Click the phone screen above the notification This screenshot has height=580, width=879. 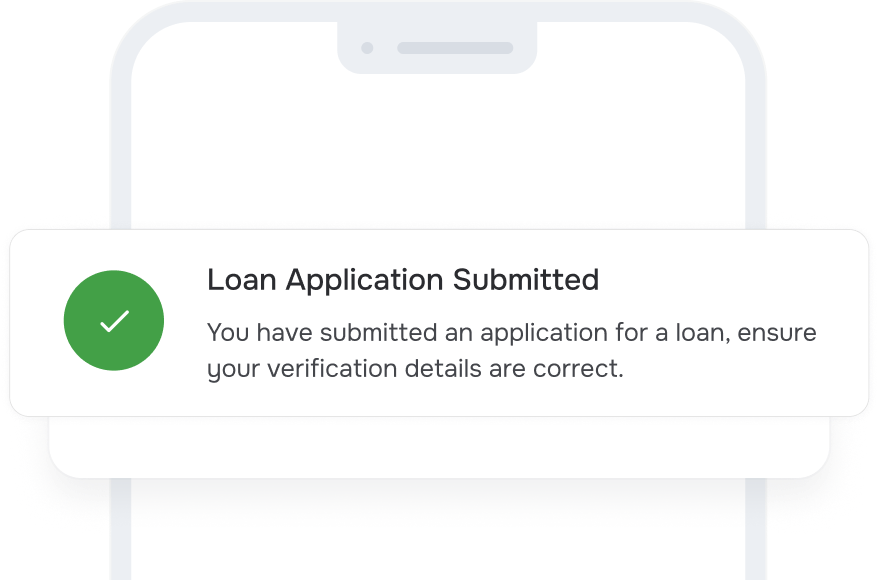[x=440, y=150]
